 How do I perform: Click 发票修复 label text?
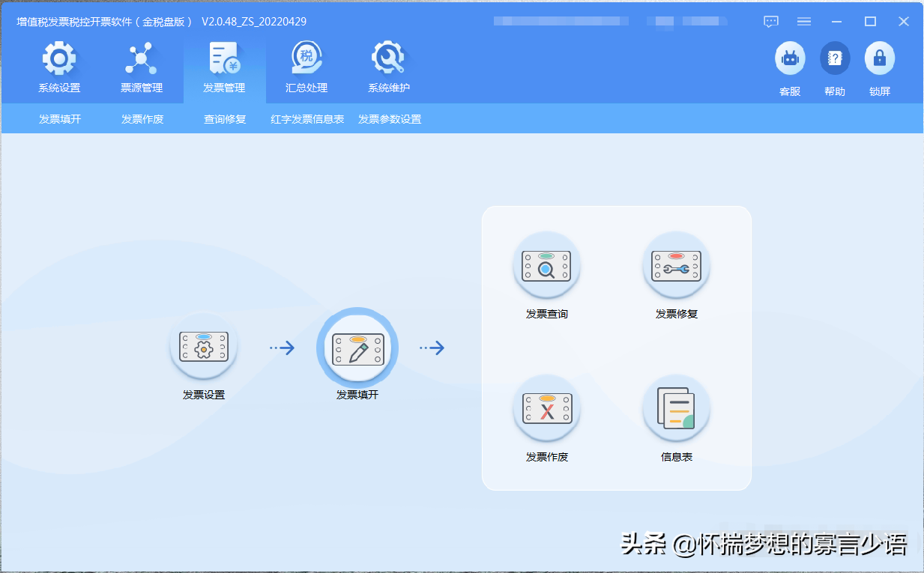(x=677, y=314)
